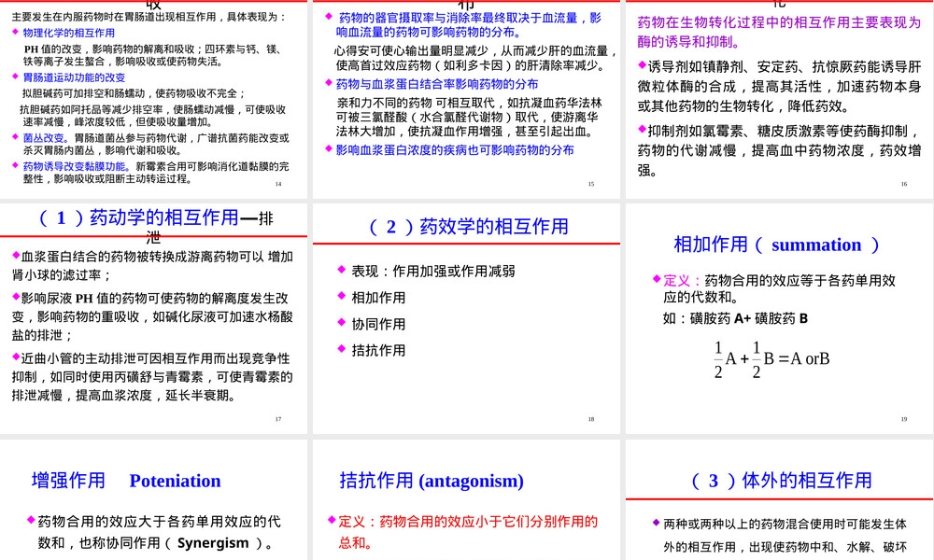
Task: Click page number 19
Action: (x=903, y=419)
